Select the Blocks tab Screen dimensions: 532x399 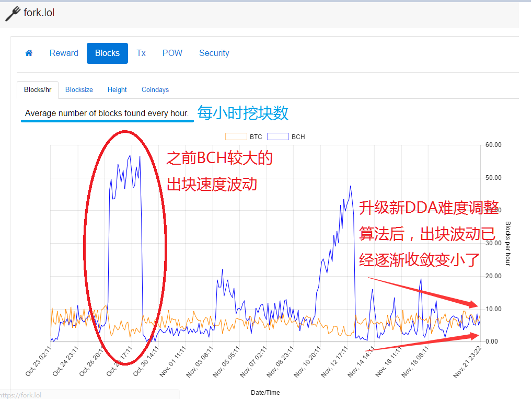click(107, 53)
